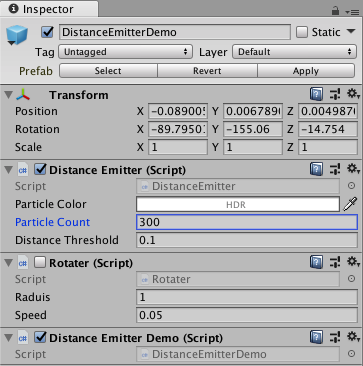This screenshot has width=363, height=366.
Task: Click the Distance Emitter C# script icon
Action: (23, 170)
